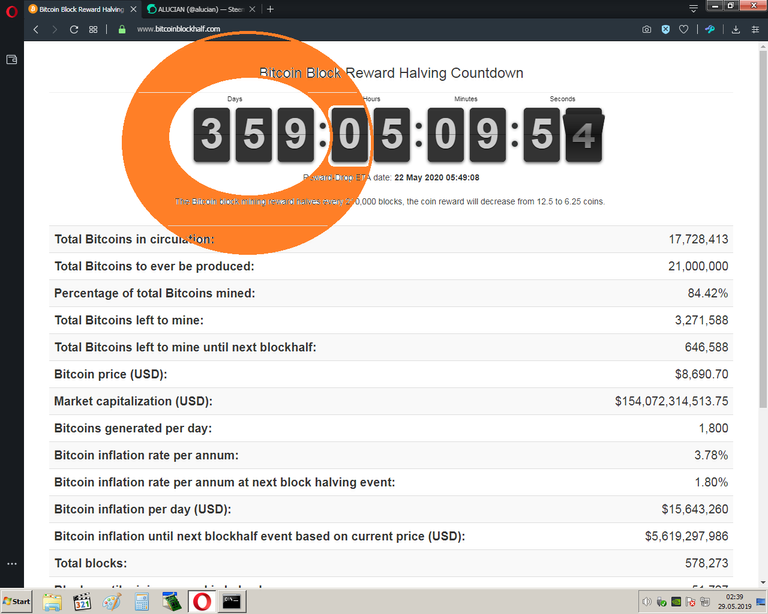Click the Seconds label above the countdown

(562, 99)
